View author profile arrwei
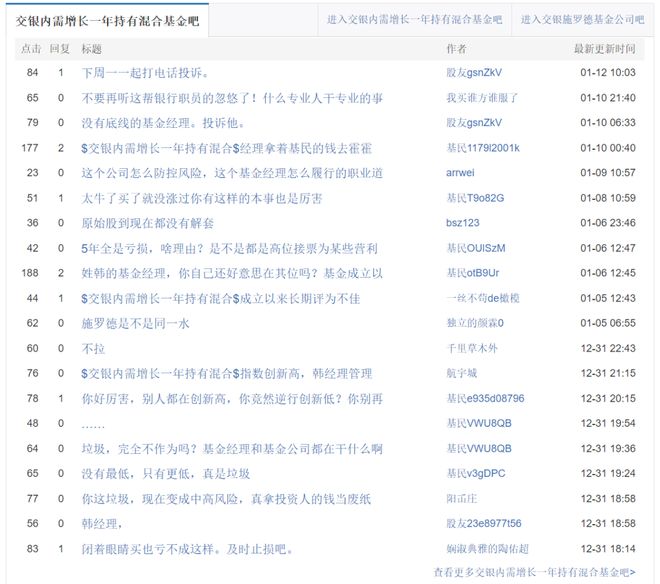This screenshot has height=584, width=660. 460,173
